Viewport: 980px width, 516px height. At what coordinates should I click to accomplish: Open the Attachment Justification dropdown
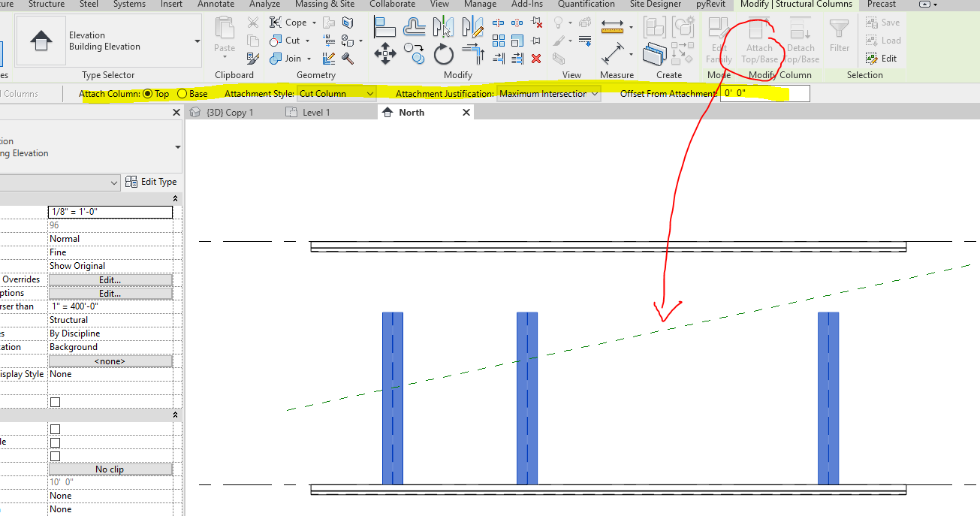click(593, 93)
